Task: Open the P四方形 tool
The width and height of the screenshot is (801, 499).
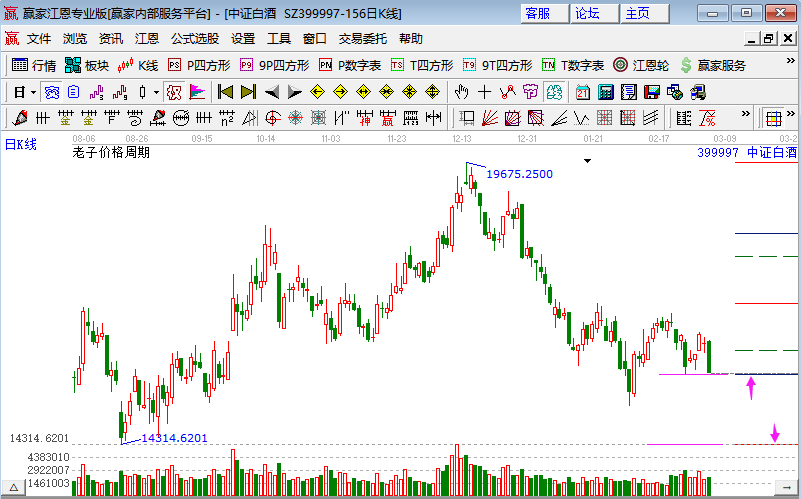Action: coord(199,65)
